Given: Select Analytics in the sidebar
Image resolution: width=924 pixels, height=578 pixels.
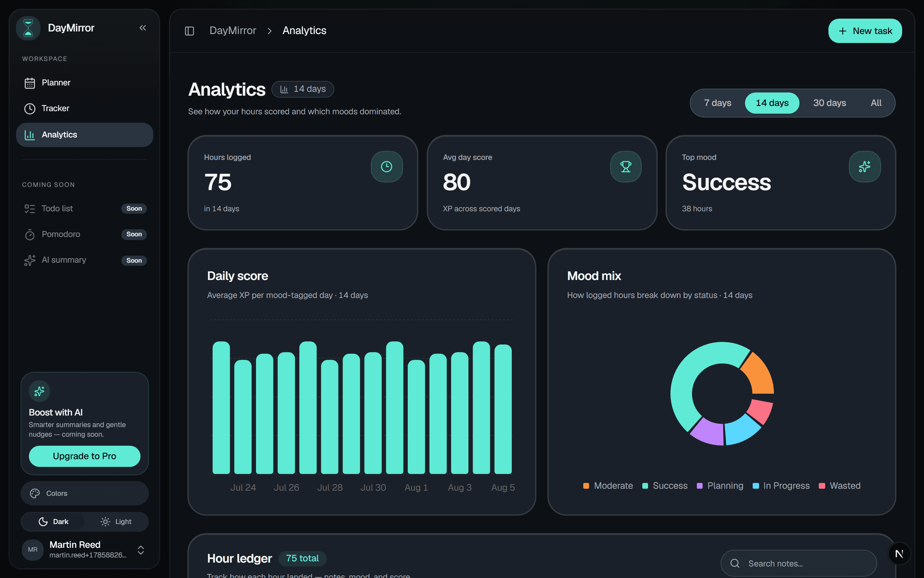Looking at the screenshot, I should (x=84, y=135).
